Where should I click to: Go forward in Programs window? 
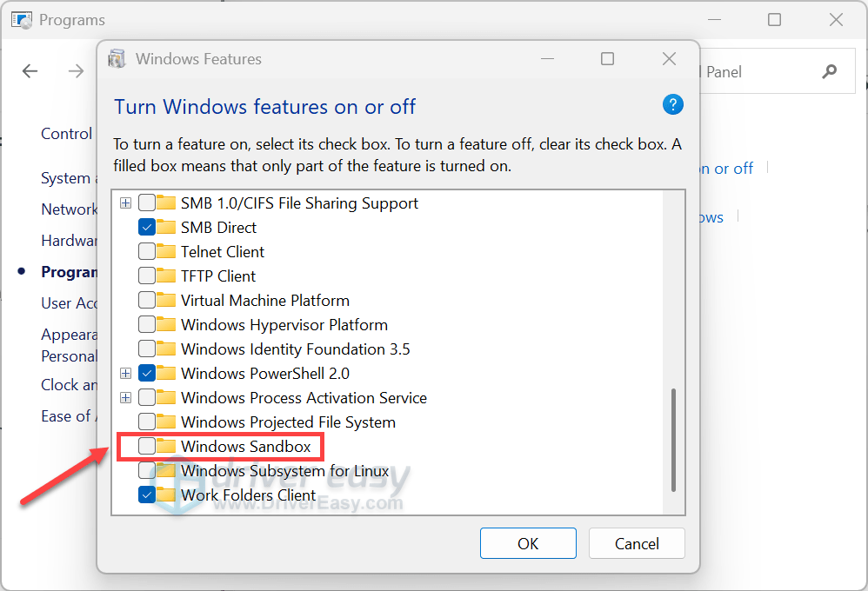(76, 70)
